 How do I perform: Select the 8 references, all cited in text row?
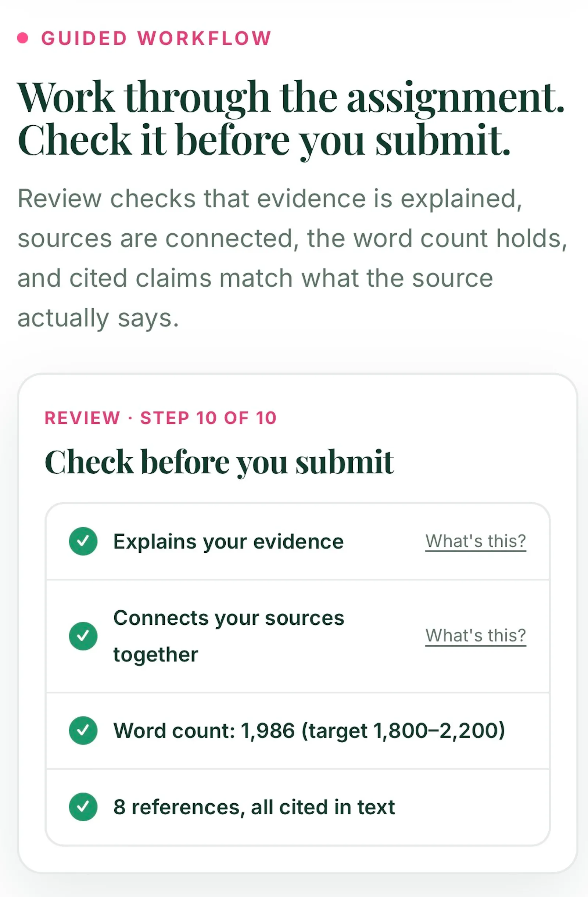point(298,807)
